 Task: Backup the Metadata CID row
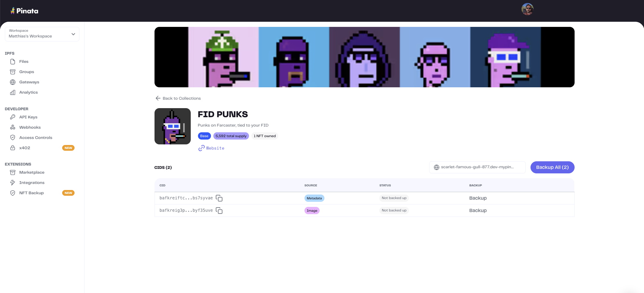(478, 198)
